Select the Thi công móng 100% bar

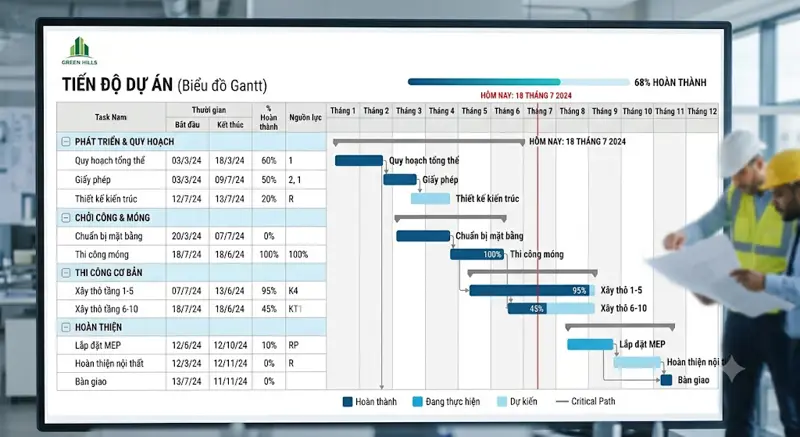click(x=477, y=254)
